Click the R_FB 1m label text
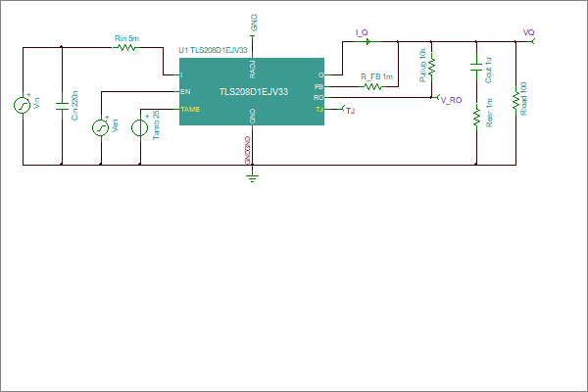The image size is (588, 392). (x=377, y=76)
